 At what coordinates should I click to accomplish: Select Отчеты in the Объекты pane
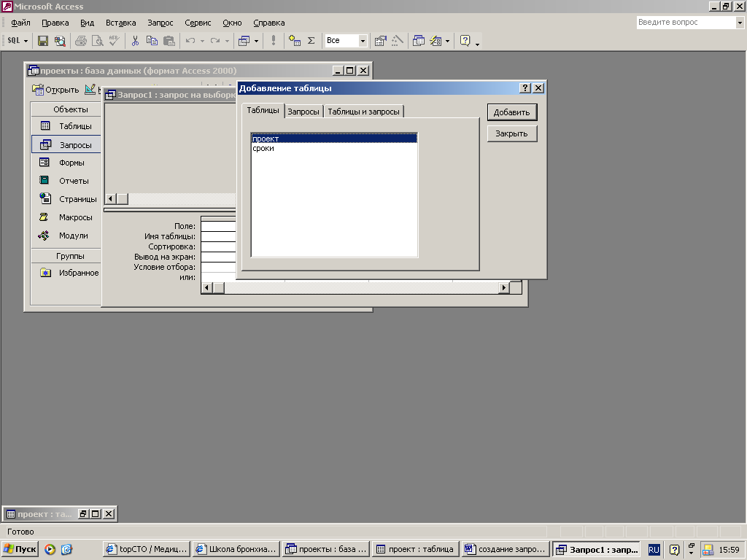66,181
